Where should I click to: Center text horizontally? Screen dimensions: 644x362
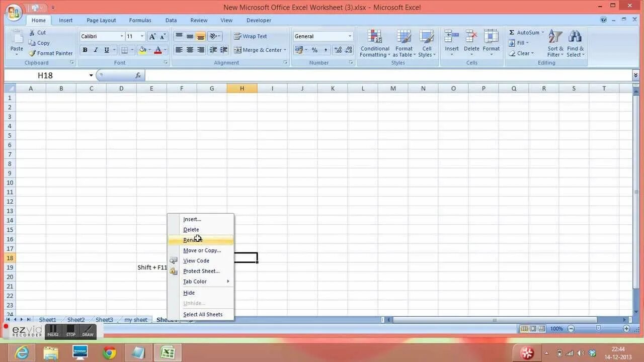[190, 50]
